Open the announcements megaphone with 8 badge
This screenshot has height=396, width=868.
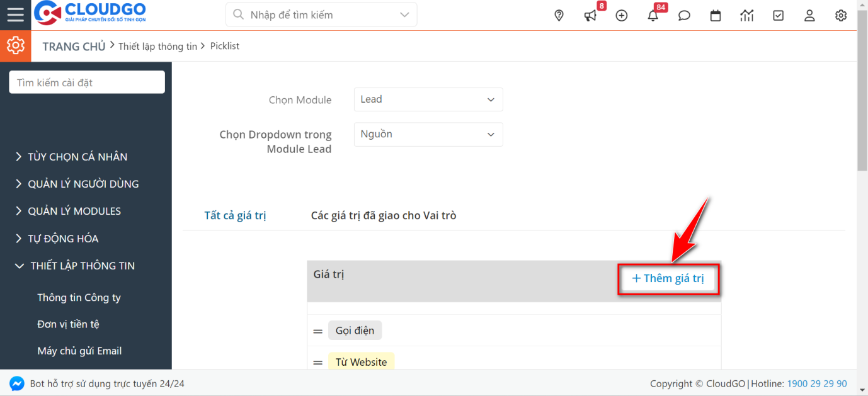click(590, 15)
